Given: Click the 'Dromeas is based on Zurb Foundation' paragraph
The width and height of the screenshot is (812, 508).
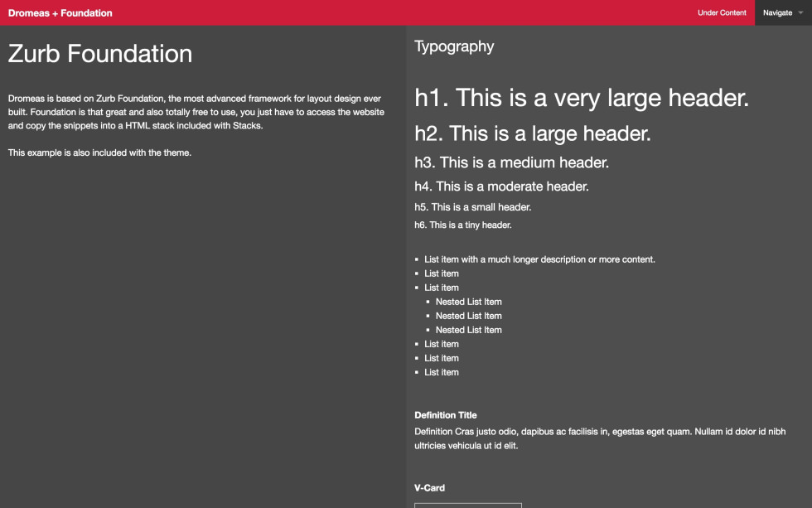Looking at the screenshot, I should (x=196, y=112).
